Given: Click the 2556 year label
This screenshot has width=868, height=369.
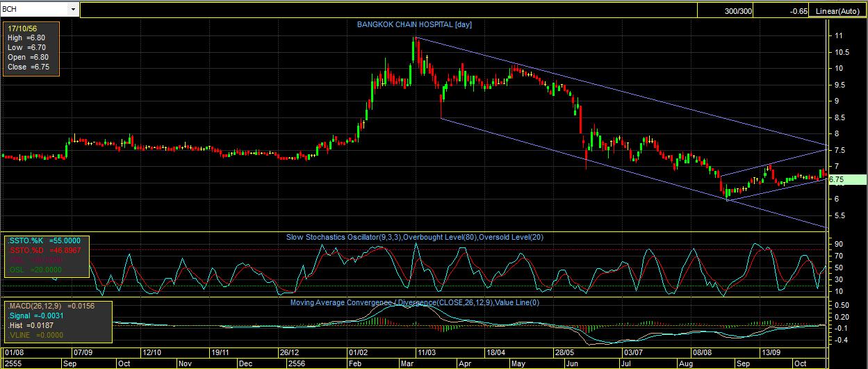Looking at the screenshot, I should (297, 363).
